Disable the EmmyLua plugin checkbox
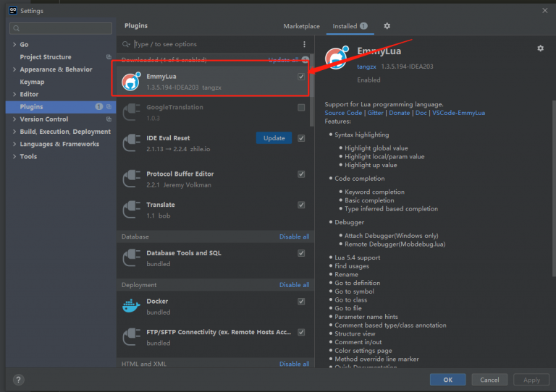 301,77
